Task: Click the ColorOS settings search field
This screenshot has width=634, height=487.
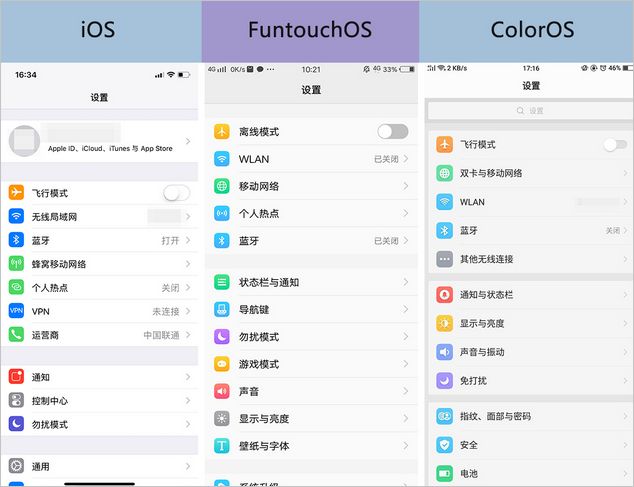Action: click(530, 110)
